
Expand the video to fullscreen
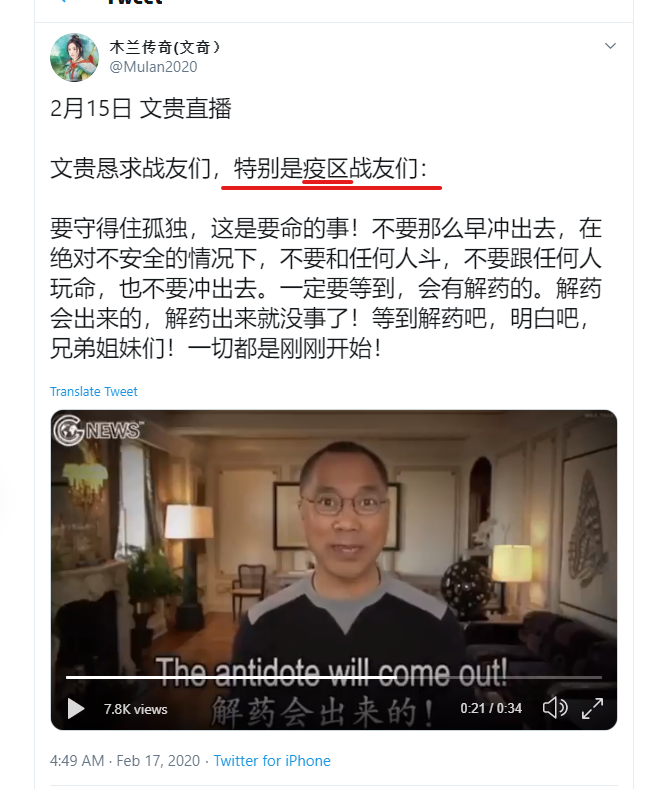tap(592, 708)
